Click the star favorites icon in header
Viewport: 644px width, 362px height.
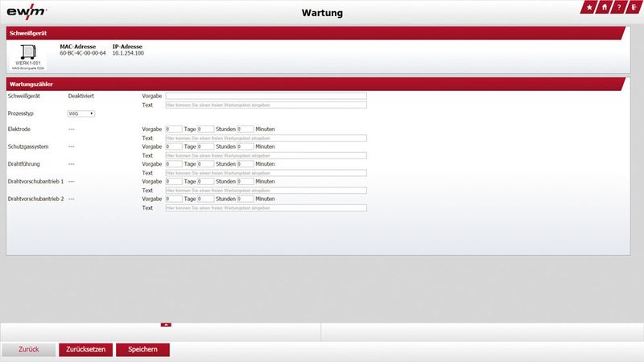coord(589,7)
